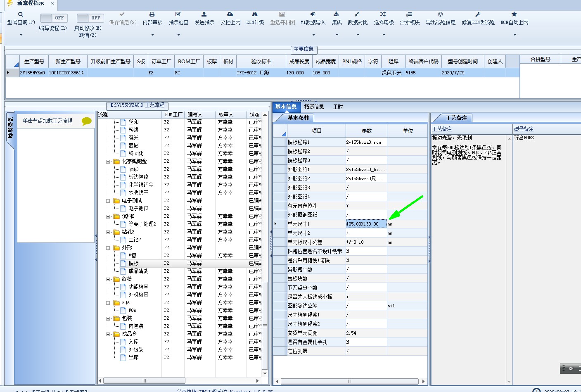Click the 单元尺寸1 value input field

pyautogui.click(x=366, y=224)
